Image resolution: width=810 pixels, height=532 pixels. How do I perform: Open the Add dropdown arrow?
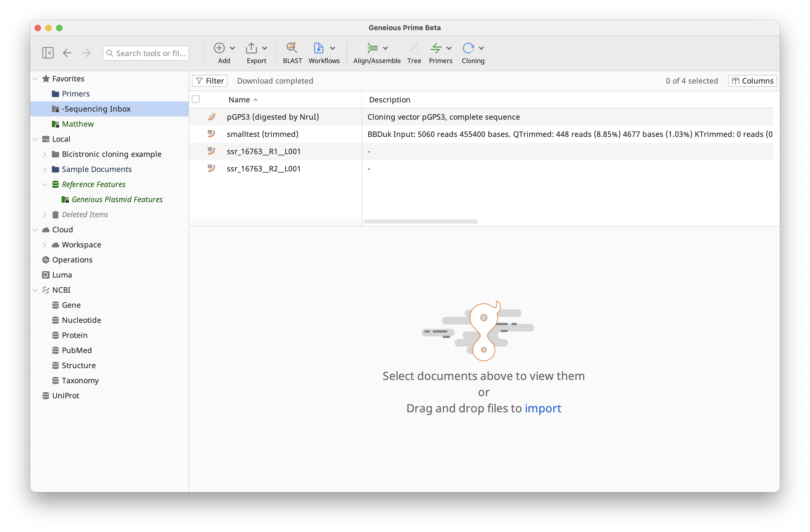[x=233, y=48]
